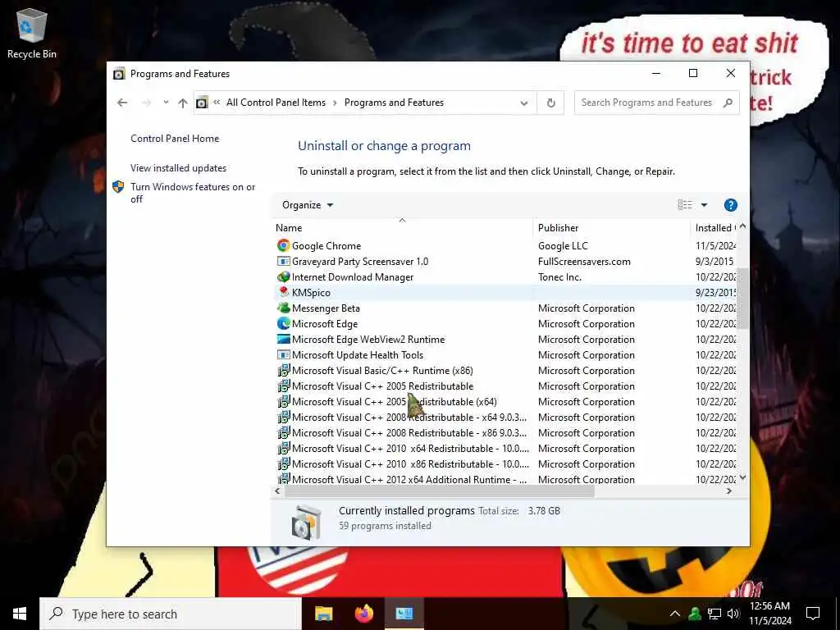Open Control Panel Home link

click(x=175, y=138)
